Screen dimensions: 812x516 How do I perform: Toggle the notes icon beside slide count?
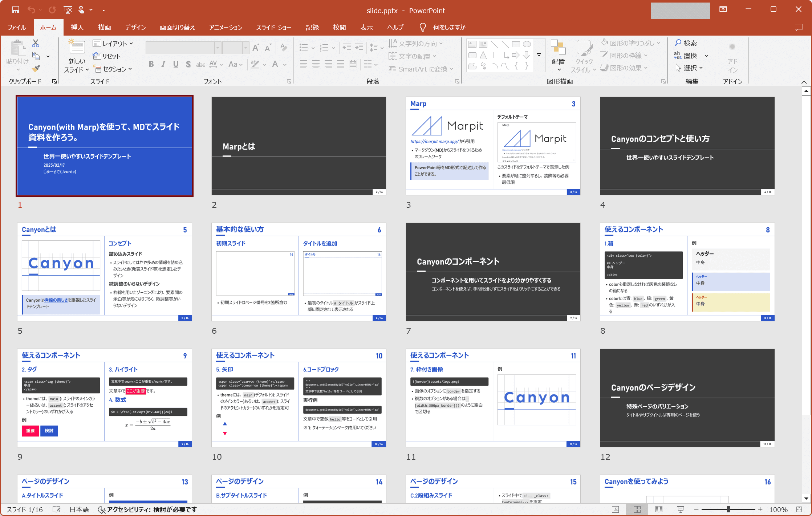[56, 509]
